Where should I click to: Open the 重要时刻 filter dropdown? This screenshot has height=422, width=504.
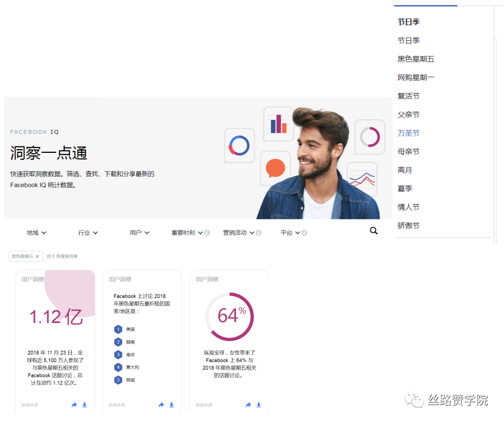click(x=186, y=233)
